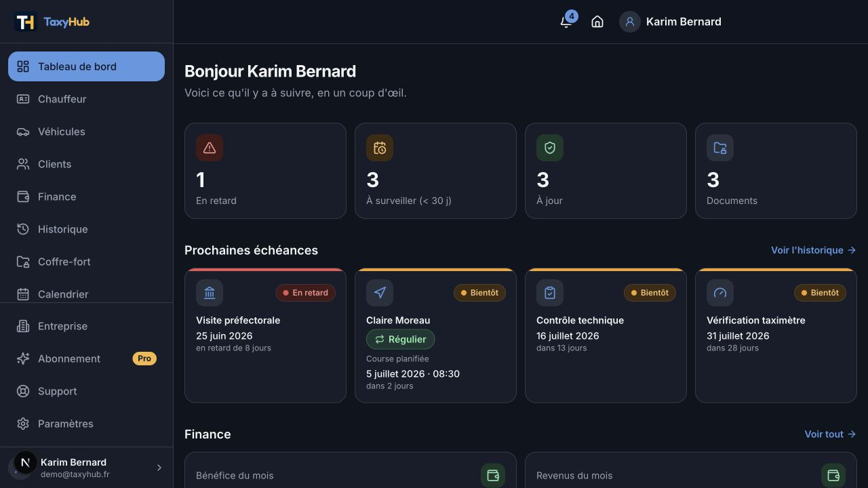Viewport: 868px width, 488px height.
Task: Click the Chauffeur ID card icon
Action: click(23, 99)
